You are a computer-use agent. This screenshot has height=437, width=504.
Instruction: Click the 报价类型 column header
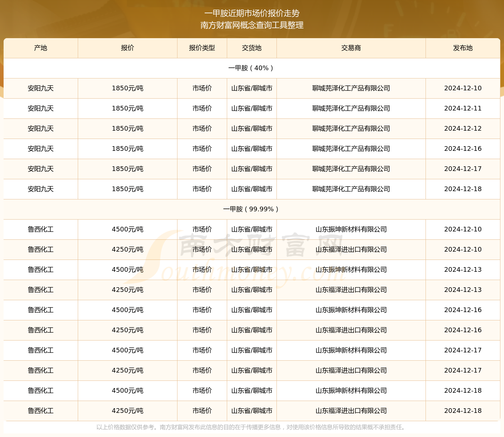tap(202, 48)
